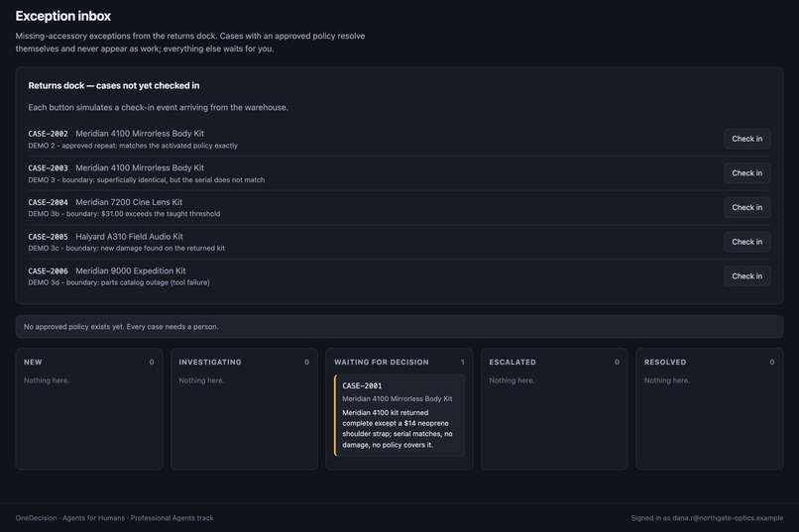Click 'Nothing here.' in the RESOLVED column
This screenshot has height=532, width=799.
(666, 380)
